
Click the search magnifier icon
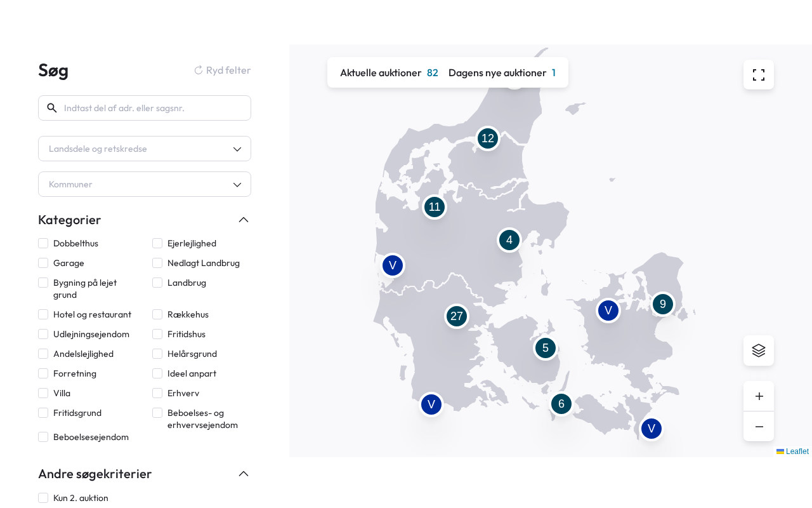coord(52,108)
